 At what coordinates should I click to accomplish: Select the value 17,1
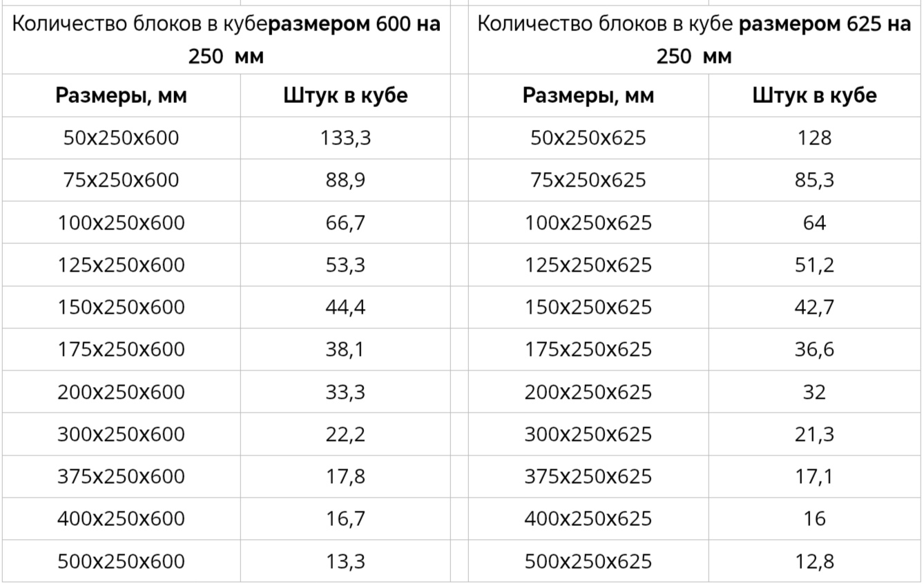(x=814, y=476)
